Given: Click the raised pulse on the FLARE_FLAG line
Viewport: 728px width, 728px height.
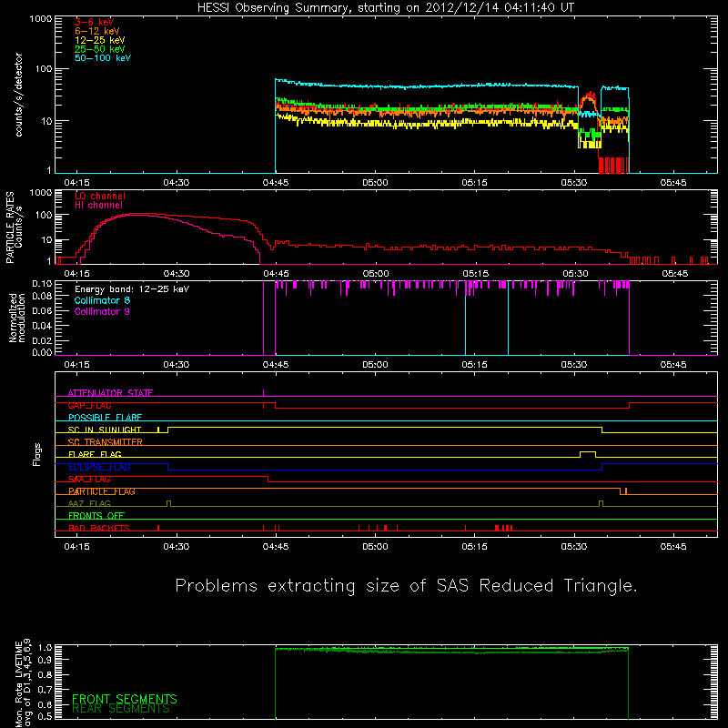Looking at the screenshot, I should [588, 453].
